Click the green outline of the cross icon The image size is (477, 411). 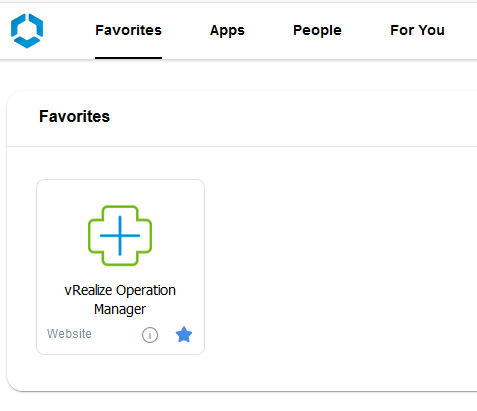(90, 236)
